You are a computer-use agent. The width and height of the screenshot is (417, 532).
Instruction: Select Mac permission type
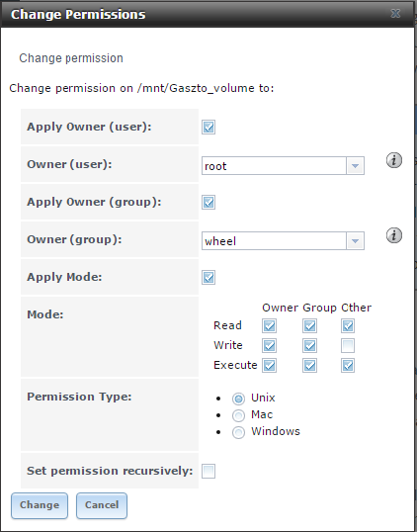(238, 415)
